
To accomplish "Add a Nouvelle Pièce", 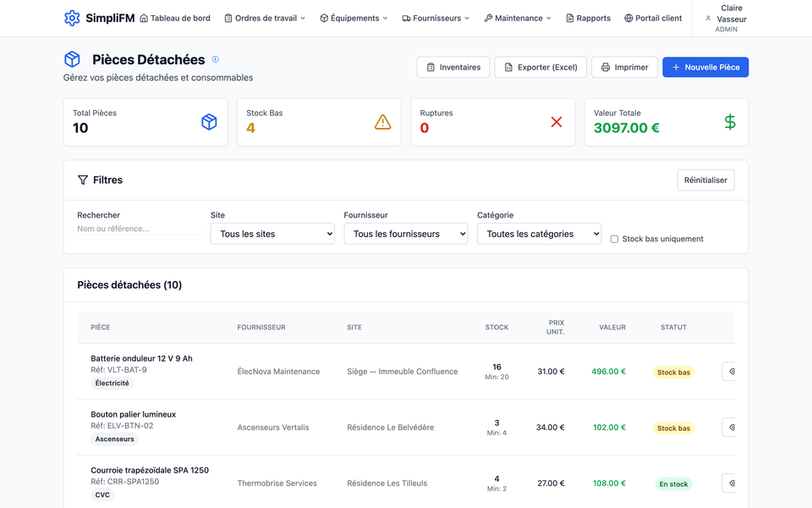I will pos(705,67).
